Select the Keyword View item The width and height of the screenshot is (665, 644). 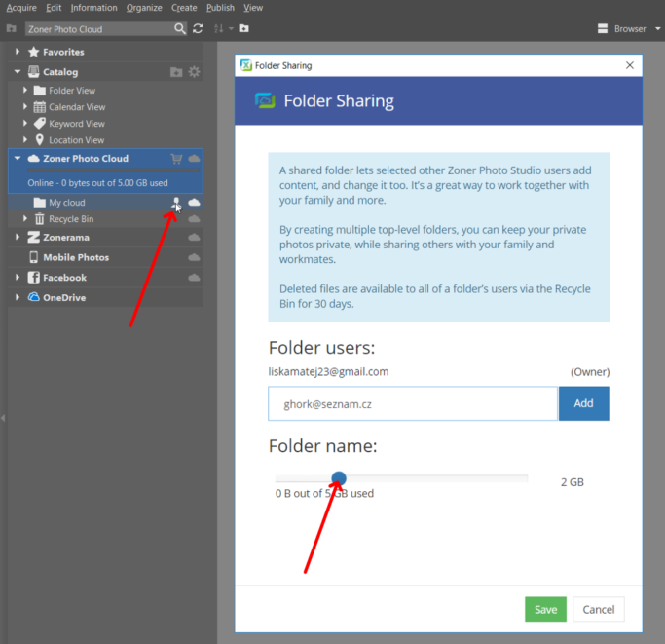click(76, 124)
